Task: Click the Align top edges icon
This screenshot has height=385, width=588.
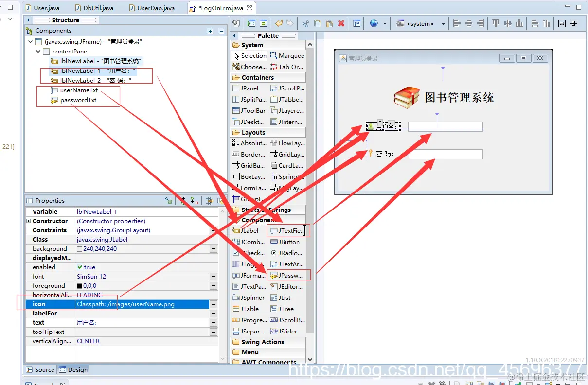Action: tap(496, 23)
